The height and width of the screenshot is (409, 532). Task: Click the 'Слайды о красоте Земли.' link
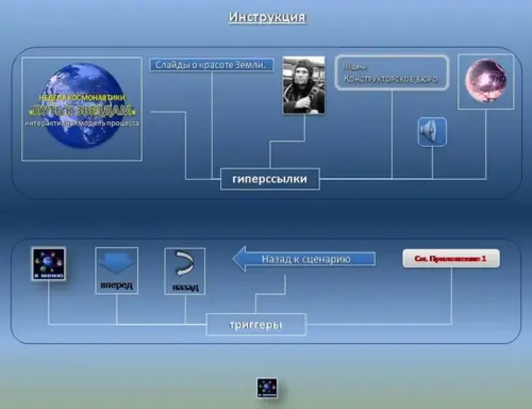click(x=211, y=65)
